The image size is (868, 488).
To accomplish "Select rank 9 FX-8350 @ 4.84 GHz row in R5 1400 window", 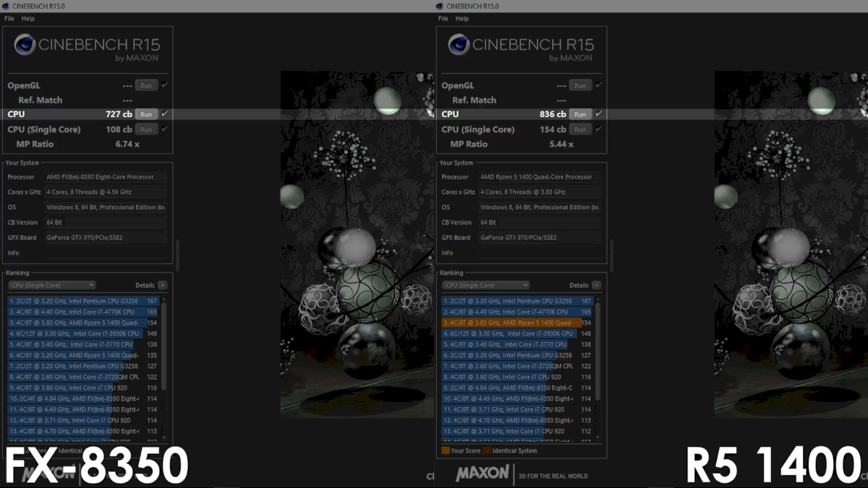I will pos(516,388).
